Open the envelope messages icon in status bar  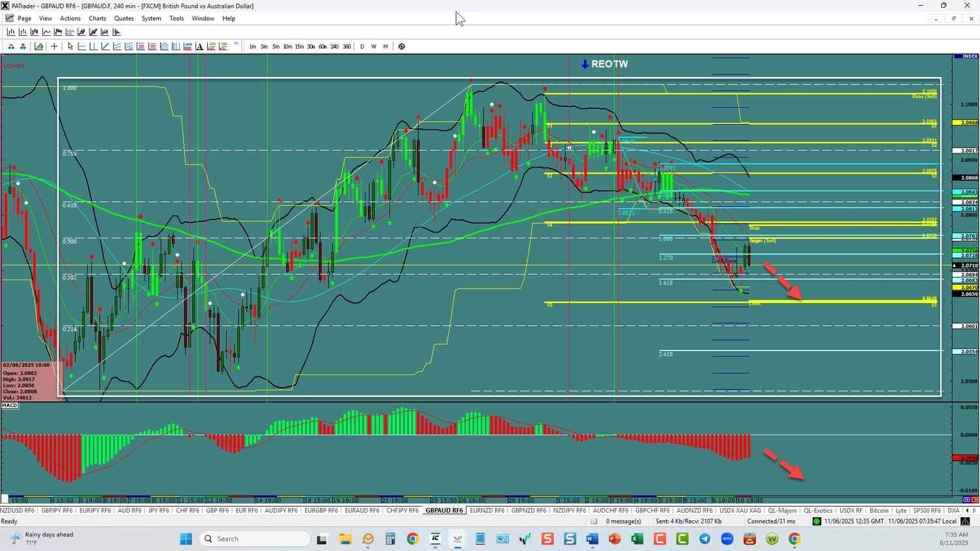tap(594, 521)
